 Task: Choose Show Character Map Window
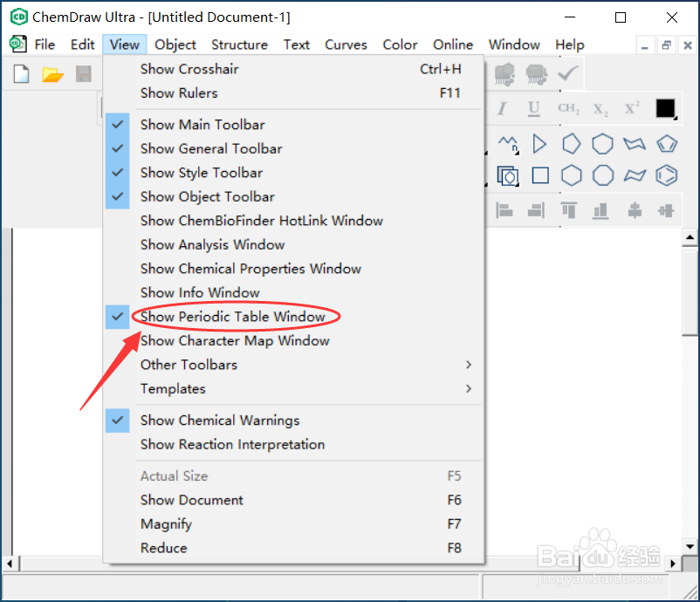click(x=294, y=341)
